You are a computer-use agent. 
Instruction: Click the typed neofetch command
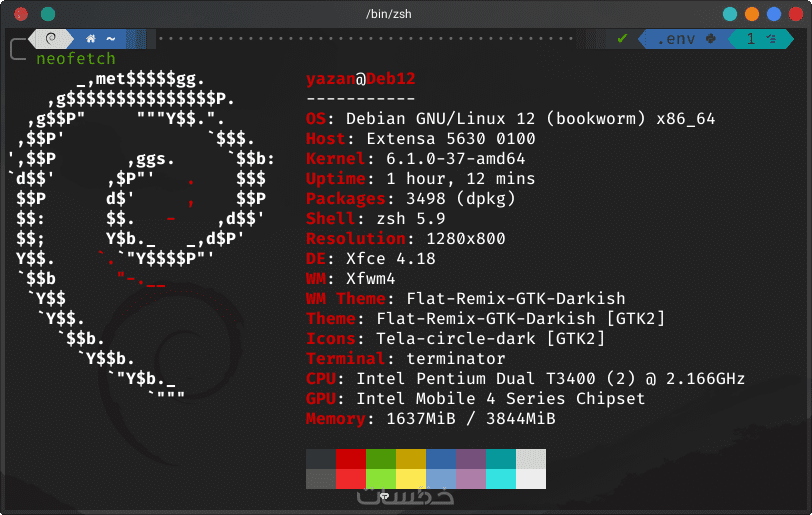[x=76, y=59]
